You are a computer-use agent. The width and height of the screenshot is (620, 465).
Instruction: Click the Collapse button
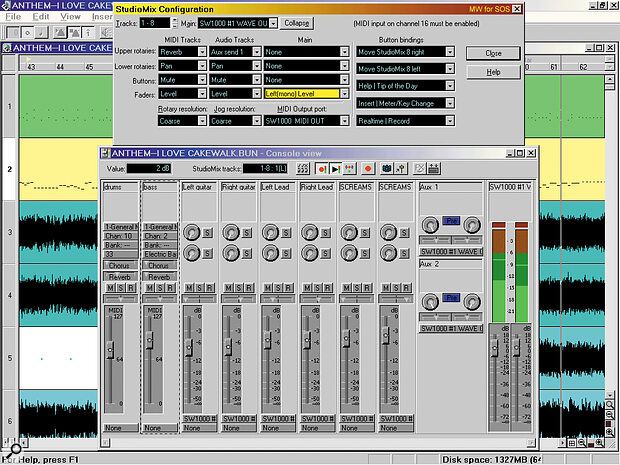point(297,23)
